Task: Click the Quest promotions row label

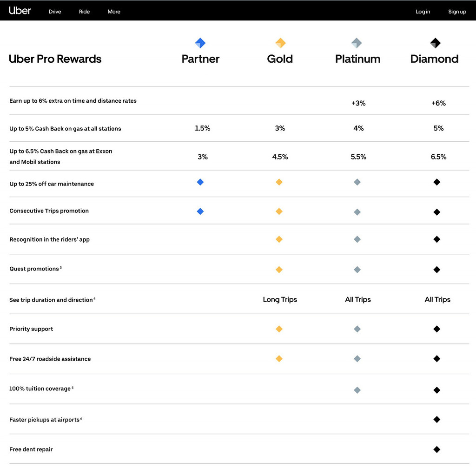Action: click(x=34, y=269)
